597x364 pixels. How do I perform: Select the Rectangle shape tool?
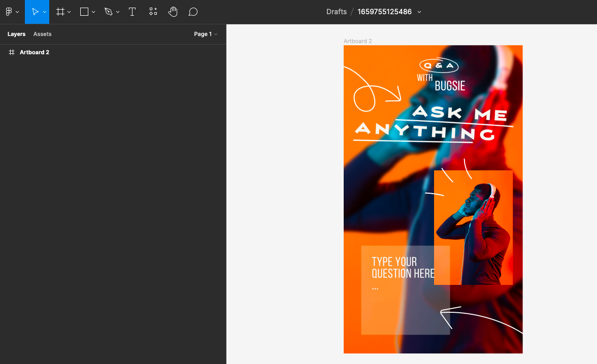[84, 12]
